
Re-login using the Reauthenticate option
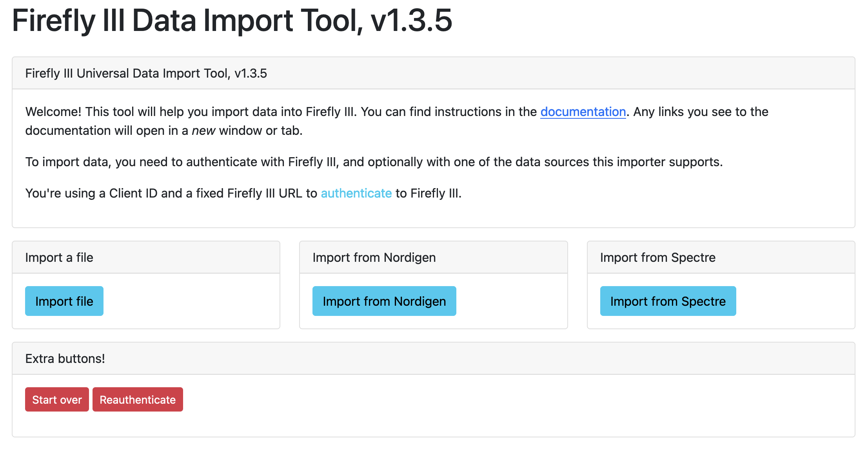(138, 399)
